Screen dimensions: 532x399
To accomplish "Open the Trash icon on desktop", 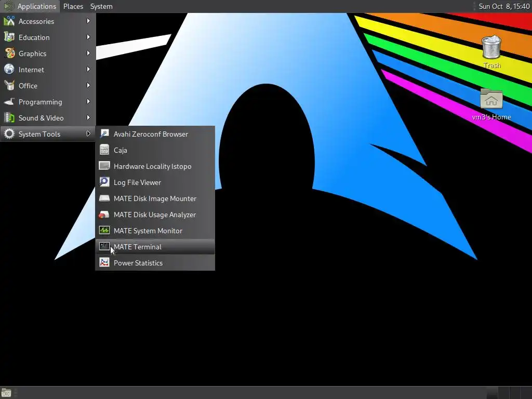I will pyautogui.click(x=491, y=47).
